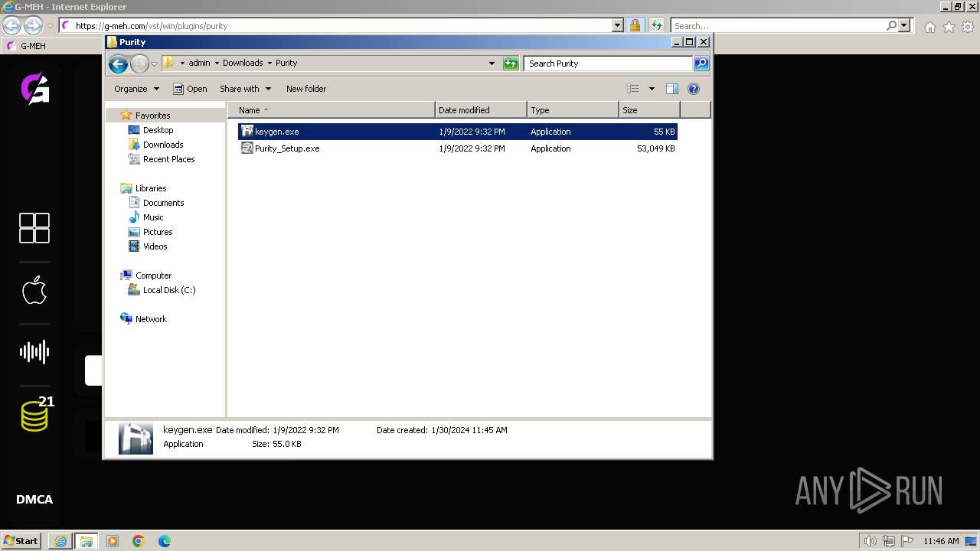Click Open in the Explorer toolbar
The width and height of the screenshot is (980, 551).
190,89
